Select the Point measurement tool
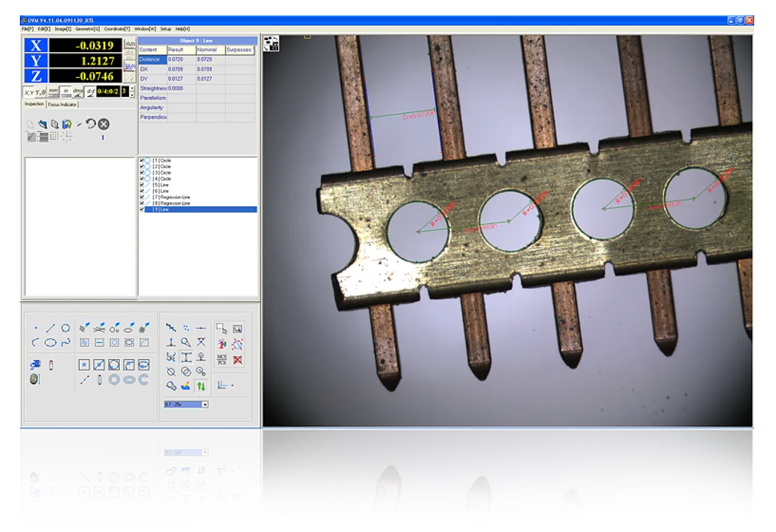Viewport: 776px width, 532px height. (36, 328)
